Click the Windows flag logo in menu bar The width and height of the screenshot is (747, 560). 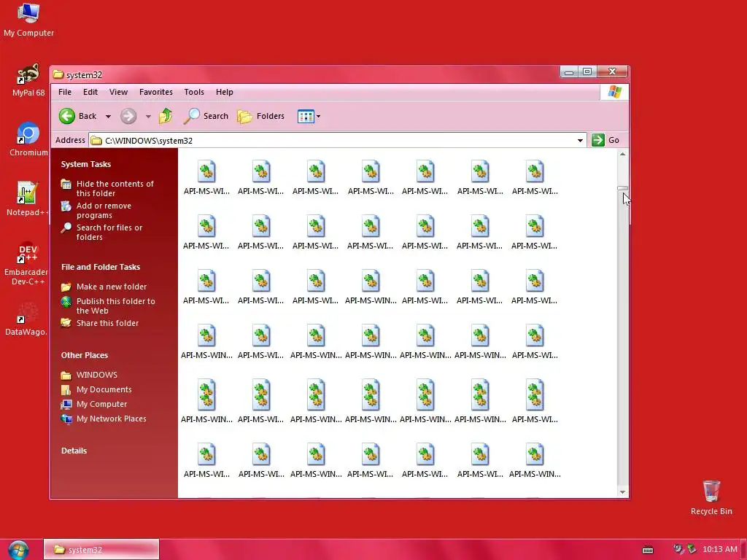pos(614,92)
